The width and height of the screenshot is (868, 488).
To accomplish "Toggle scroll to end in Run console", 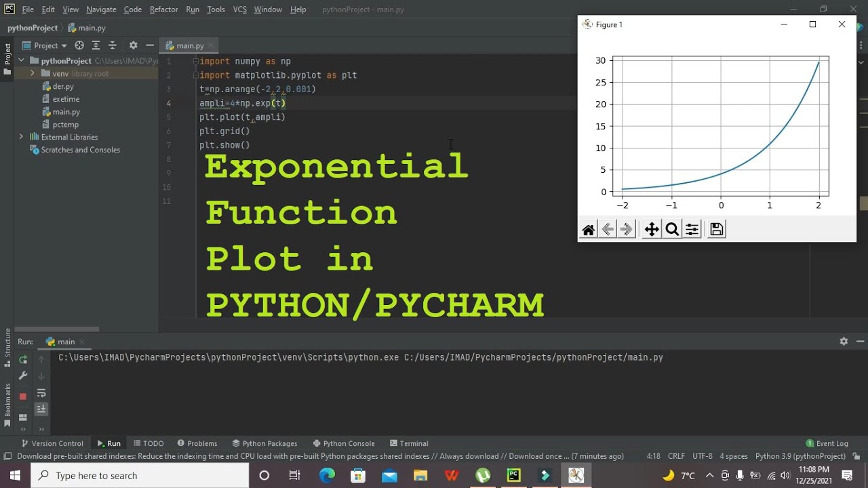I will pyautogui.click(x=41, y=409).
